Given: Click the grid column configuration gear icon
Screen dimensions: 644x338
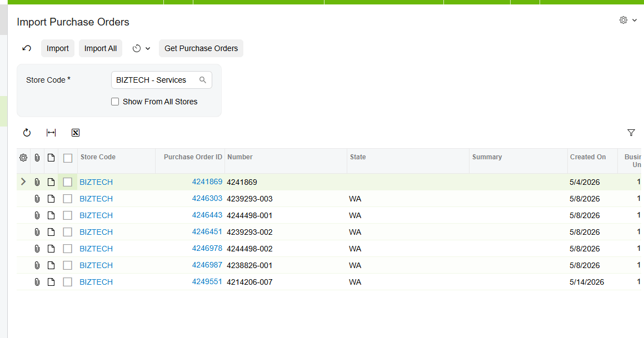Looking at the screenshot, I should 23,158.
